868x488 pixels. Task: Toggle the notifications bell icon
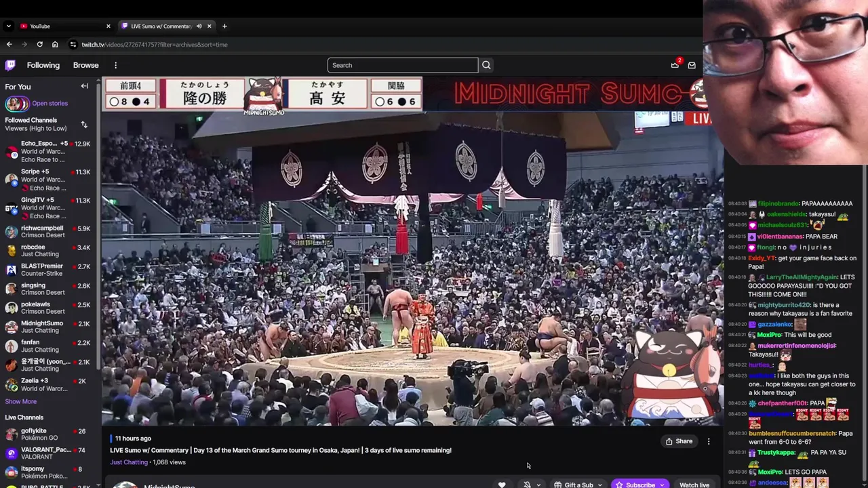(527, 485)
